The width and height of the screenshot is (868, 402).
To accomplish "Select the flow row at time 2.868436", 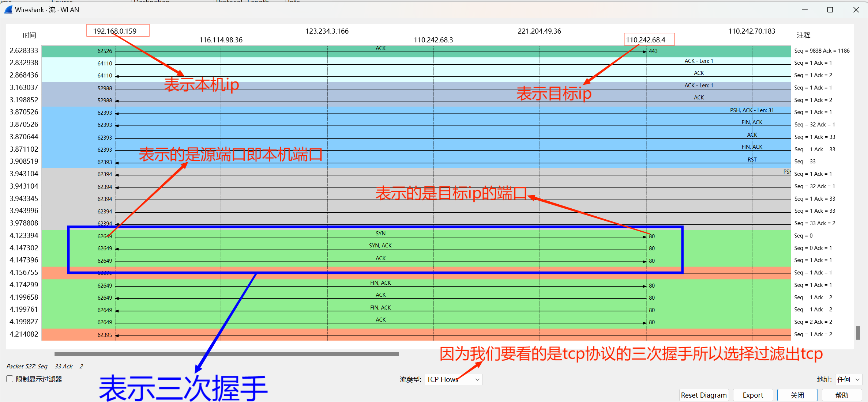I will pos(416,76).
